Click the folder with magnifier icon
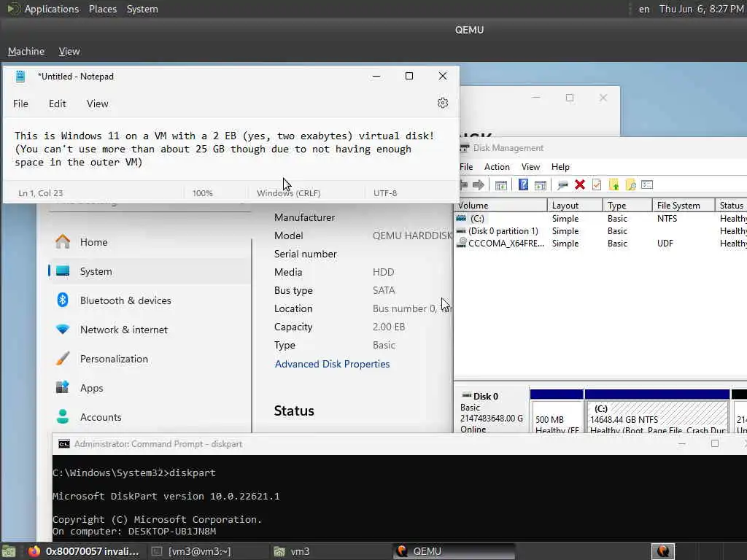The height and width of the screenshot is (560, 747). coord(630,184)
